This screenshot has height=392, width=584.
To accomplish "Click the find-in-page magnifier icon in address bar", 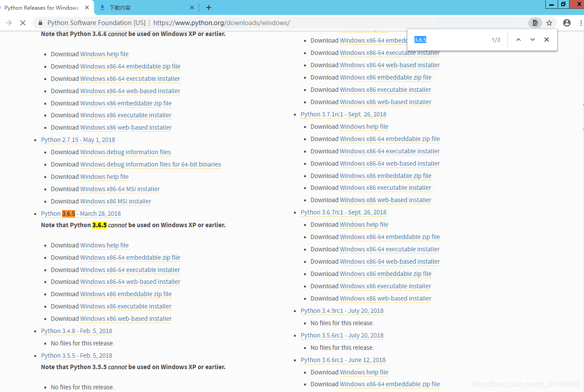I will point(535,23).
